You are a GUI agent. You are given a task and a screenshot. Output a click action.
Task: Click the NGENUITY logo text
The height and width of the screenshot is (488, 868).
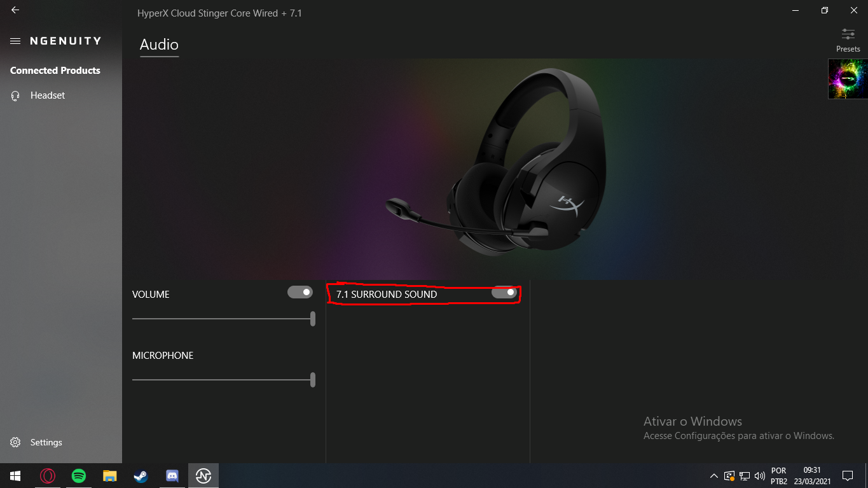pyautogui.click(x=65, y=41)
